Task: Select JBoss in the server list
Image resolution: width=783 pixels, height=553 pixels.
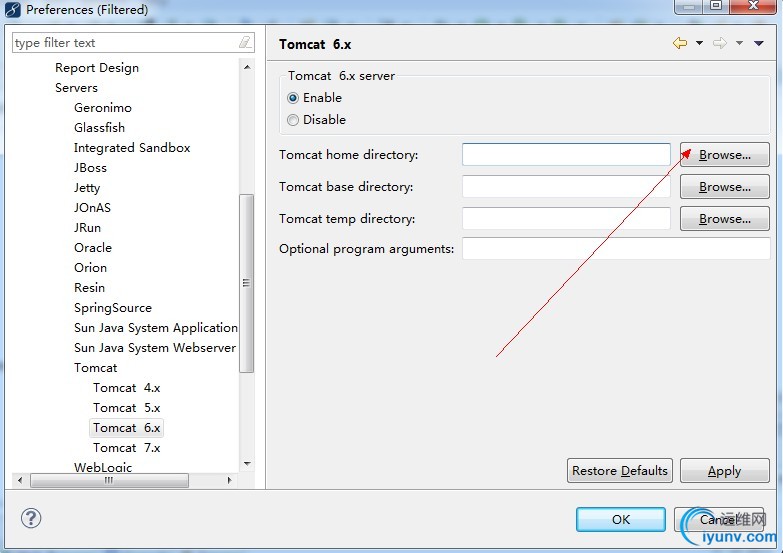Action: point(90,168)
